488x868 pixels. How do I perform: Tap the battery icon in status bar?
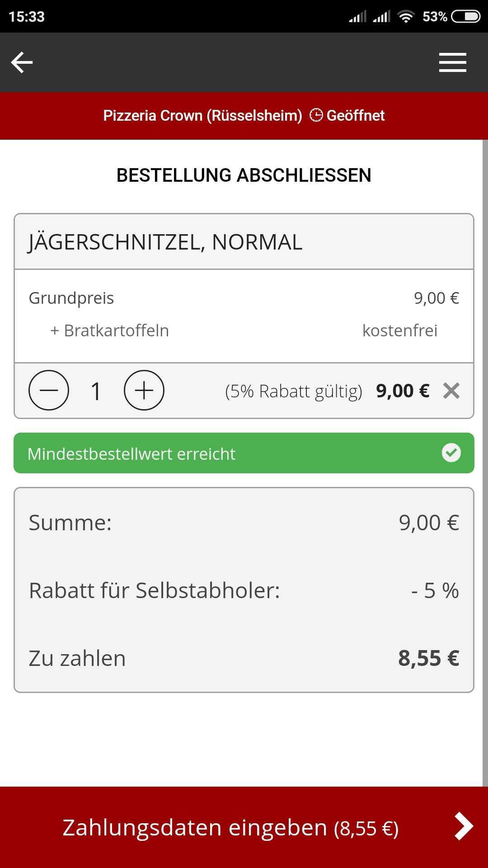[465, 17]
